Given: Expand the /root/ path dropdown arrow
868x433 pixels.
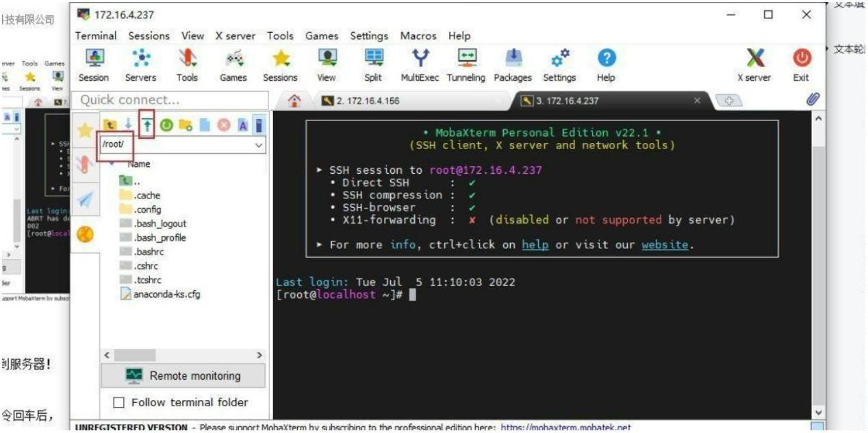Looking at the screenshot, I should coord(259,145).
